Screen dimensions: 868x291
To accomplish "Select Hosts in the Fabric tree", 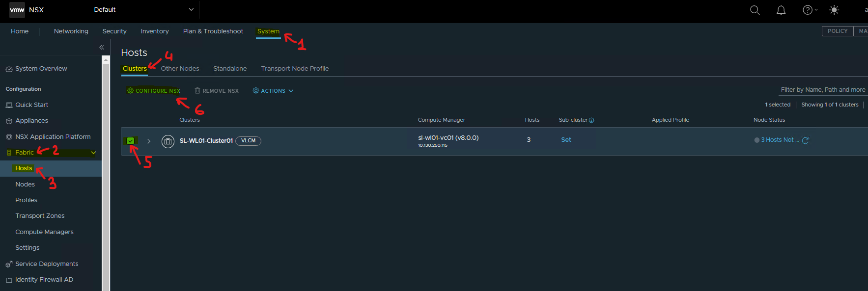I will click(24, 168).
